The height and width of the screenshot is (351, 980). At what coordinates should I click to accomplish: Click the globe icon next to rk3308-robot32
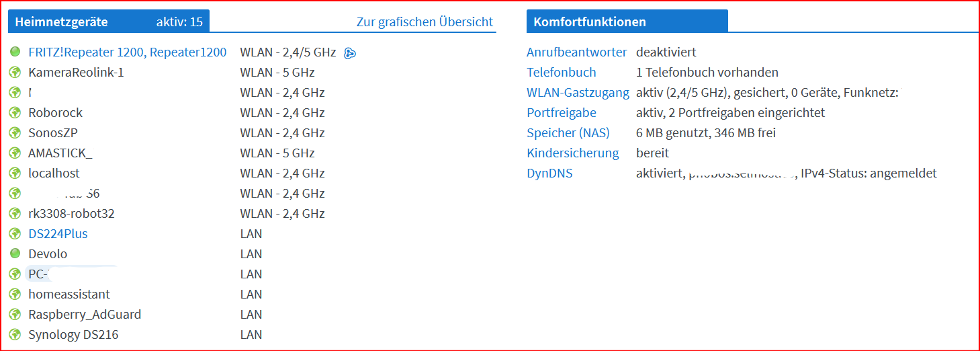[15, 214]
